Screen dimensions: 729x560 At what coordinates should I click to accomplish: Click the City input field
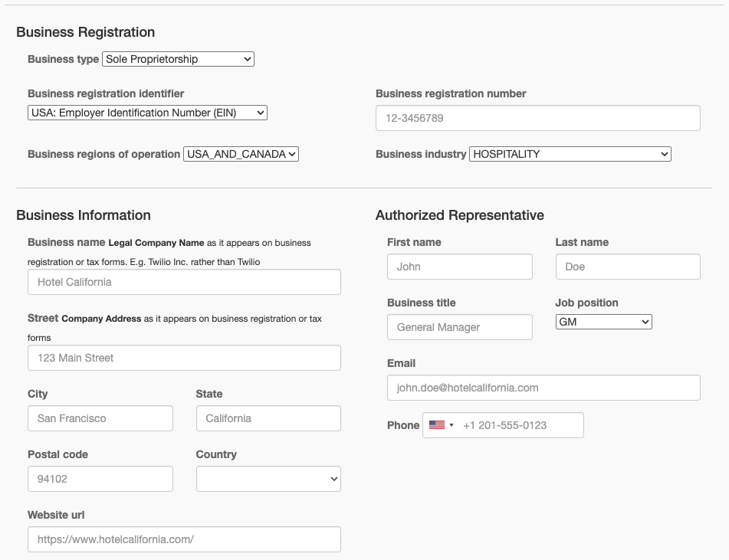pos(100,418)
